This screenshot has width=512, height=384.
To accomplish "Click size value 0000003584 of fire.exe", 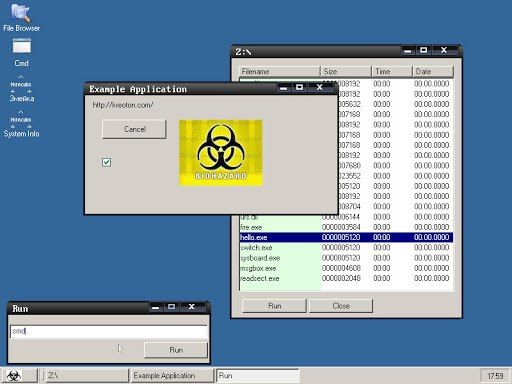I will coord(341,227).
